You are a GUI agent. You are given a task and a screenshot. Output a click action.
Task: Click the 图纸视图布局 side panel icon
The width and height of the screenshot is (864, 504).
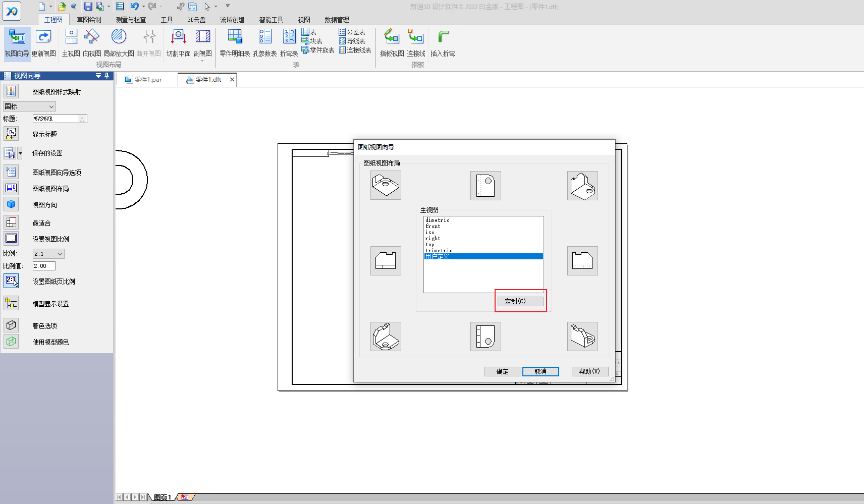tap(11, 188)
